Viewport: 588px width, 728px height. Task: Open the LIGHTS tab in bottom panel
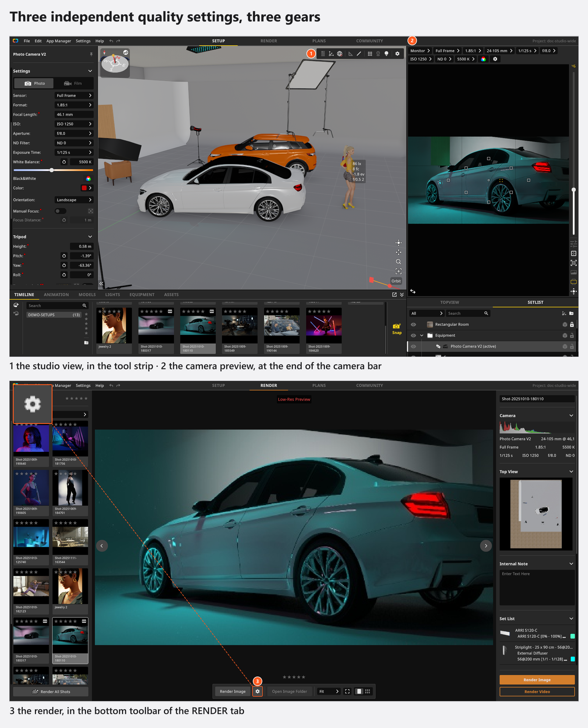[112, 295]
